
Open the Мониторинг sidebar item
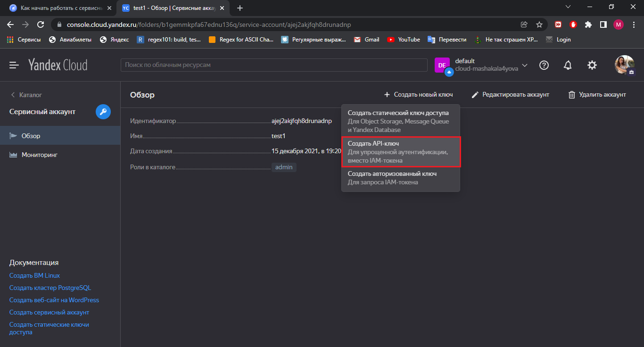click(60, 155)
